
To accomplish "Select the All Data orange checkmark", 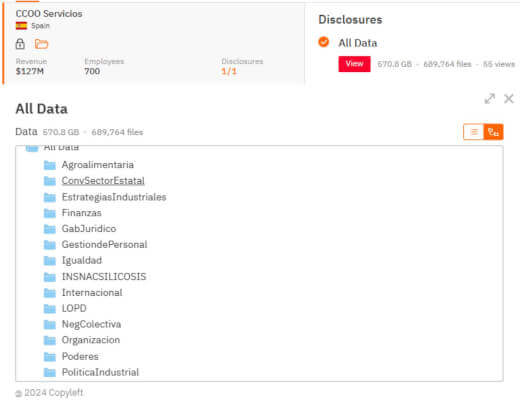I will click(323, 42).
